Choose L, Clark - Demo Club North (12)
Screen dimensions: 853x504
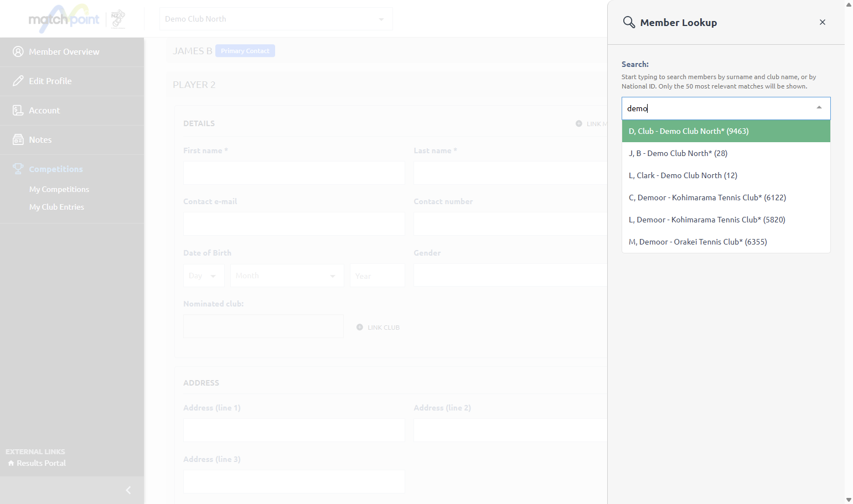click(726, 175)
